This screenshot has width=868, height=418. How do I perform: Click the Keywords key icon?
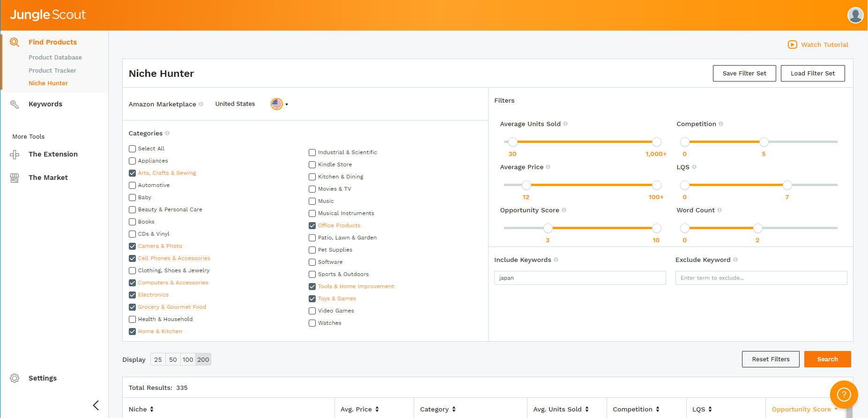coord(15,104)
